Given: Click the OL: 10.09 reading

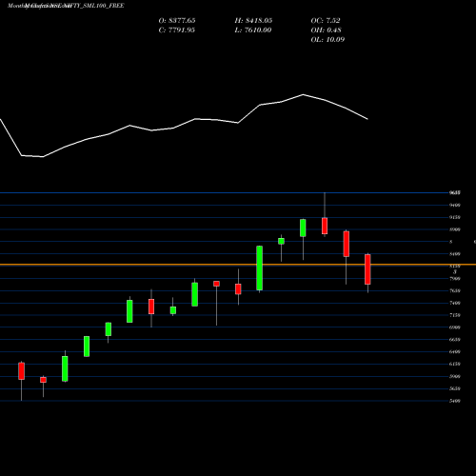Looking at the screenshot, I should point(327,40).
